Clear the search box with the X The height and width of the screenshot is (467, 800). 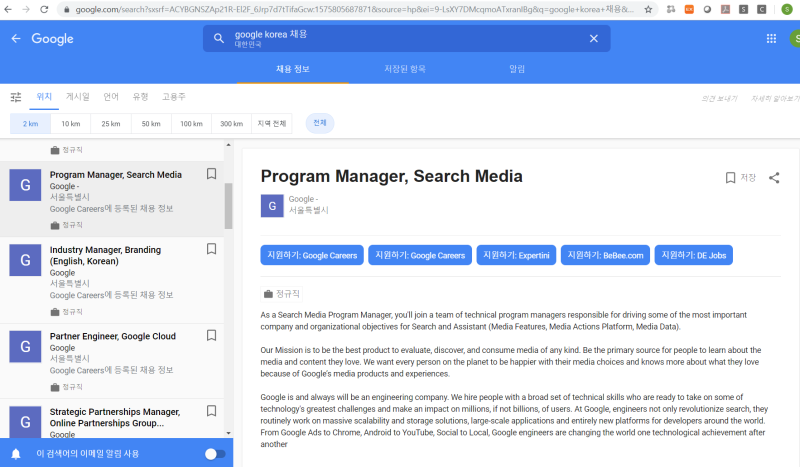(593, 39)
